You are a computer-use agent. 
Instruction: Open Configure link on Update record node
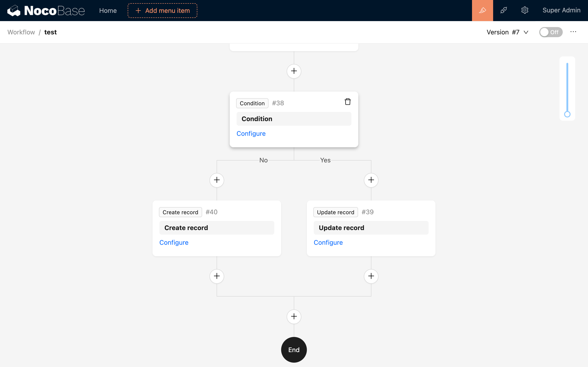(328, 242)
